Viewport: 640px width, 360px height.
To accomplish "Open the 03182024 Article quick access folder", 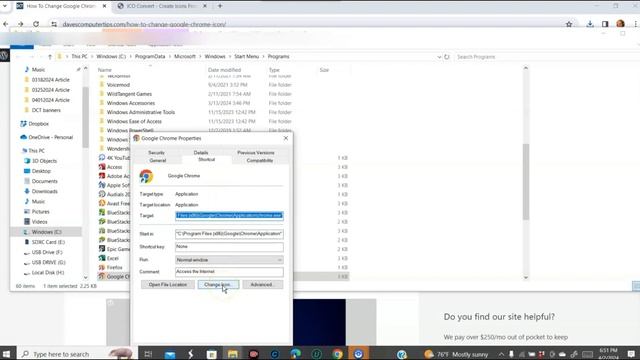I will click(x=51, y=80).
